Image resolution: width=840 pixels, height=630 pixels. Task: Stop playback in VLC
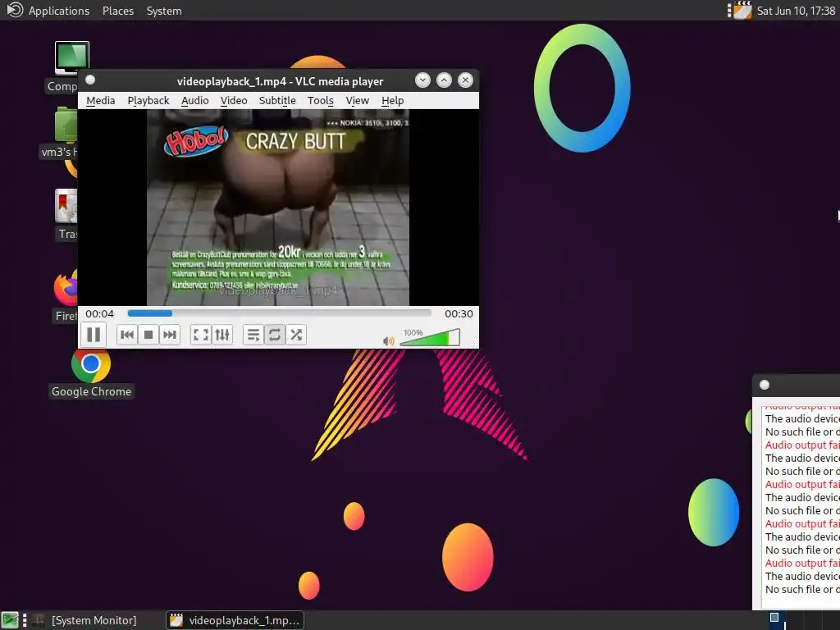[x=148, y=335]
